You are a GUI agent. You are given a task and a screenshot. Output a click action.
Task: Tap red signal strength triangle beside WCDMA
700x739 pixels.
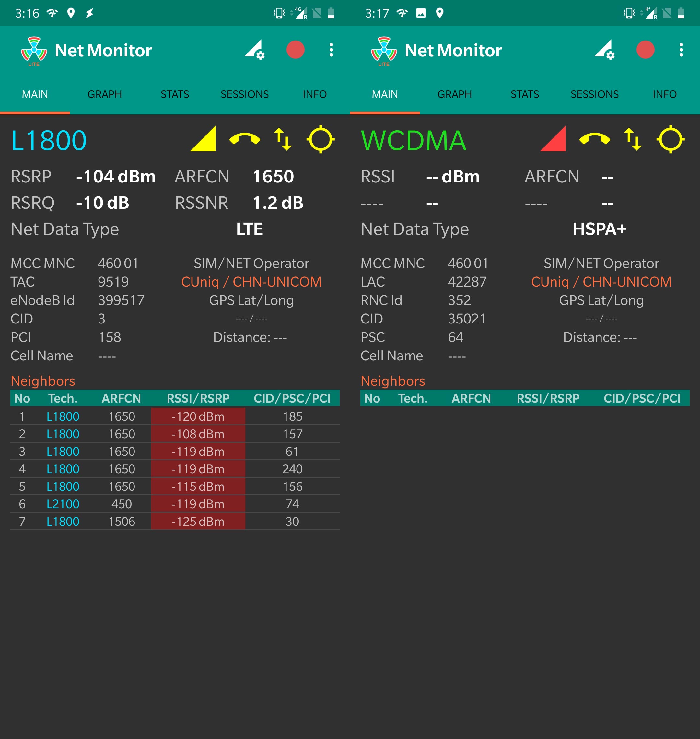[554, 140]
